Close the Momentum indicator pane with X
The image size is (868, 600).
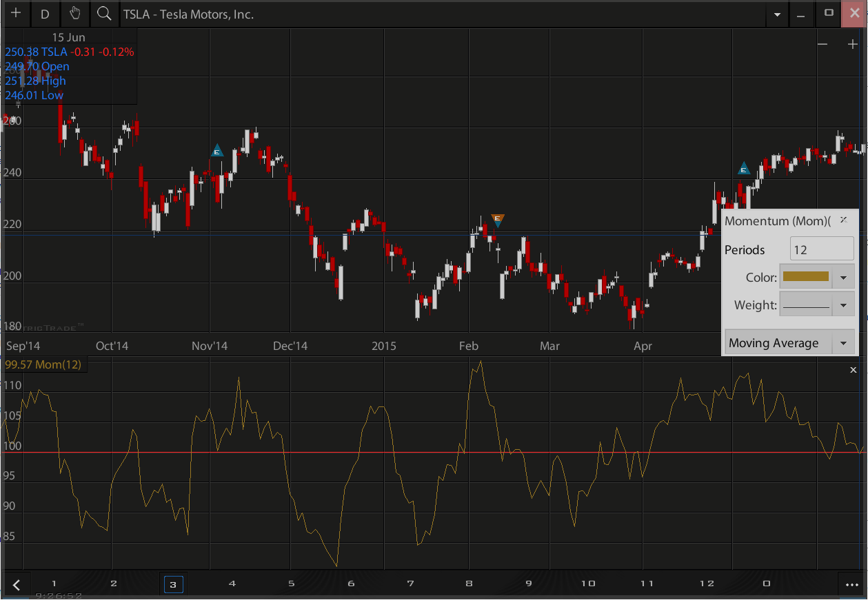(x=854, y=370)
